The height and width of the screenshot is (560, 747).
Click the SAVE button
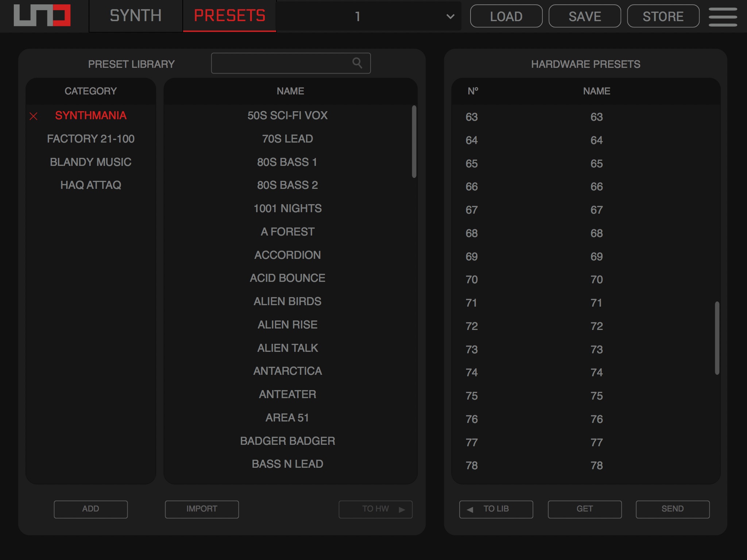tap(585, 16)
